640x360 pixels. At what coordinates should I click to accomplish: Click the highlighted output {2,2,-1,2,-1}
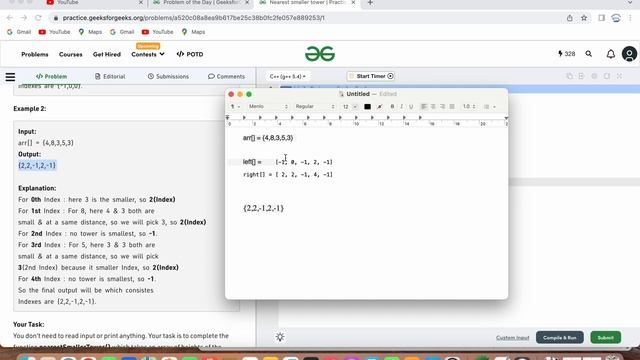(x=37, y=165)
